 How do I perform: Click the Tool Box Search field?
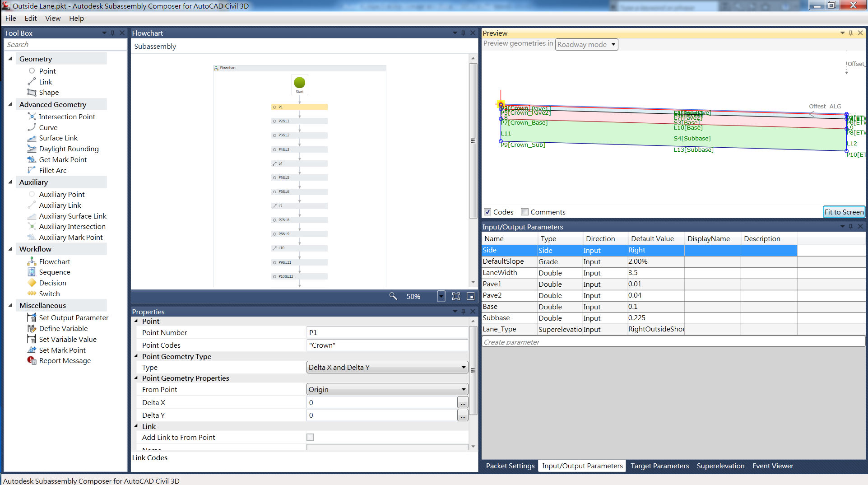(65, 44)
